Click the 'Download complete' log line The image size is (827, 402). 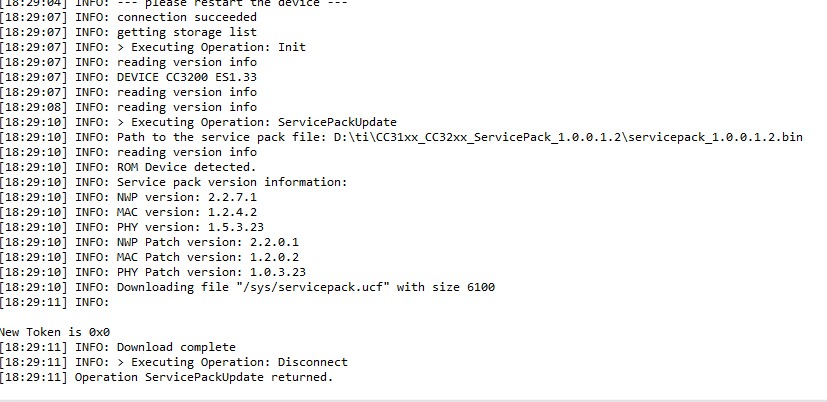tap(176, 347)
